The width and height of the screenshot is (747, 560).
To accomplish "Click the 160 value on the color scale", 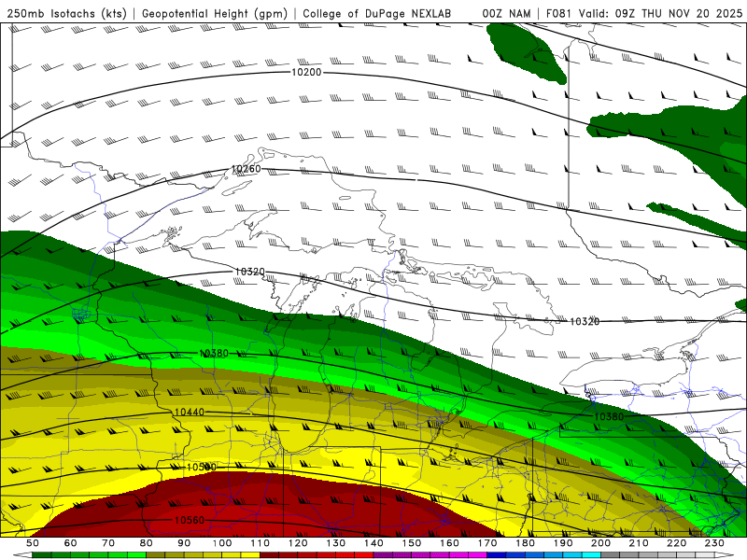I will click(x=449, y=543).
